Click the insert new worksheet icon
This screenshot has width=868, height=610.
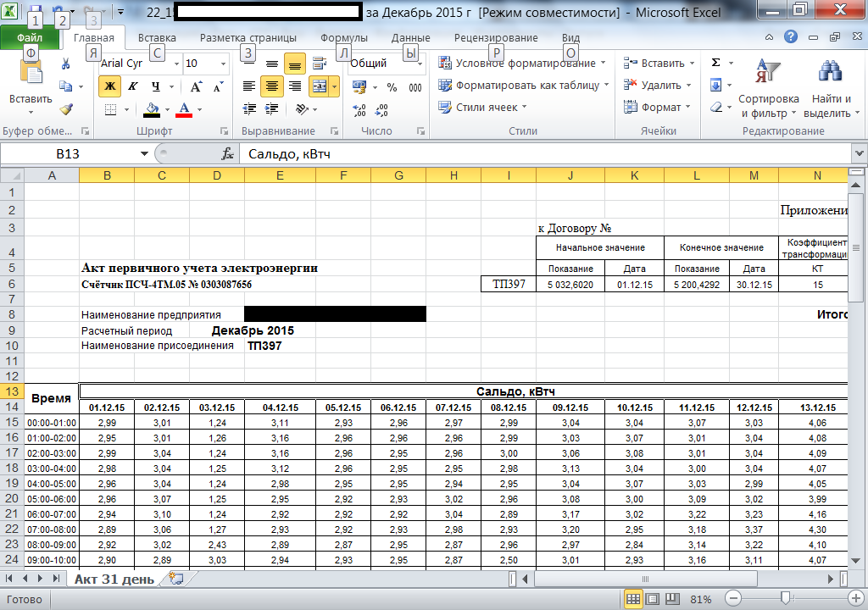tap(176, 578)
